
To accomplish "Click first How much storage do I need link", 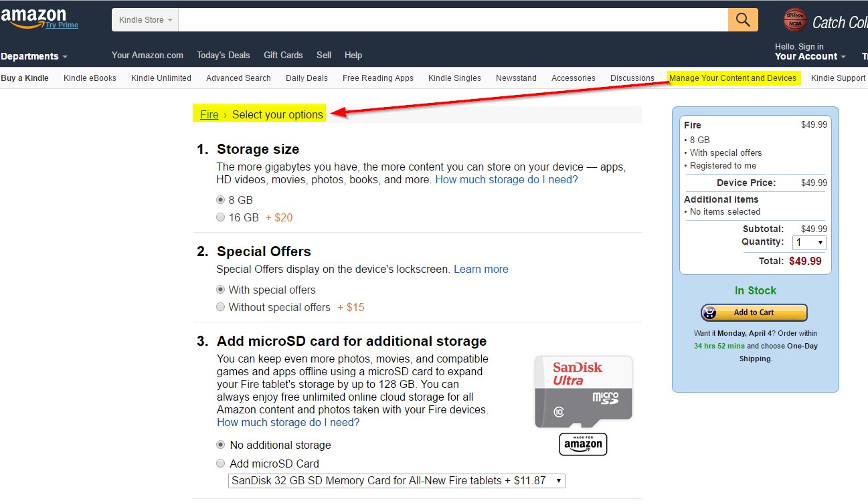I will click(x=507, y=180).
